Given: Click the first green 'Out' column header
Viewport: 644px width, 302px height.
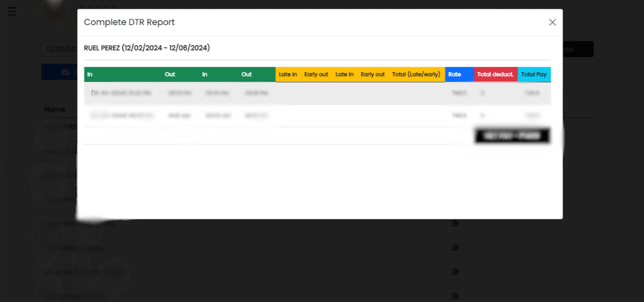Looking at the screenshot, I should 170,74.
